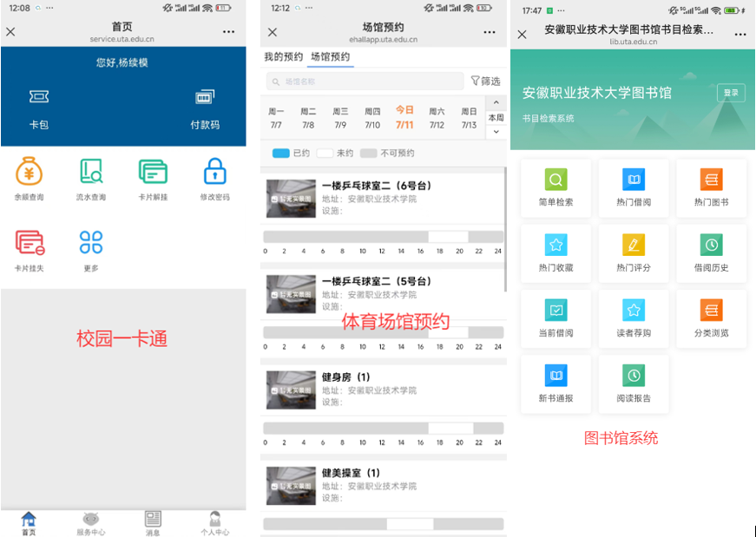Image resolution: width=756 pixels, height=537 pixels.
Task: Open 健身房（1） venue thumbnail
Action: tap(292, 390)
